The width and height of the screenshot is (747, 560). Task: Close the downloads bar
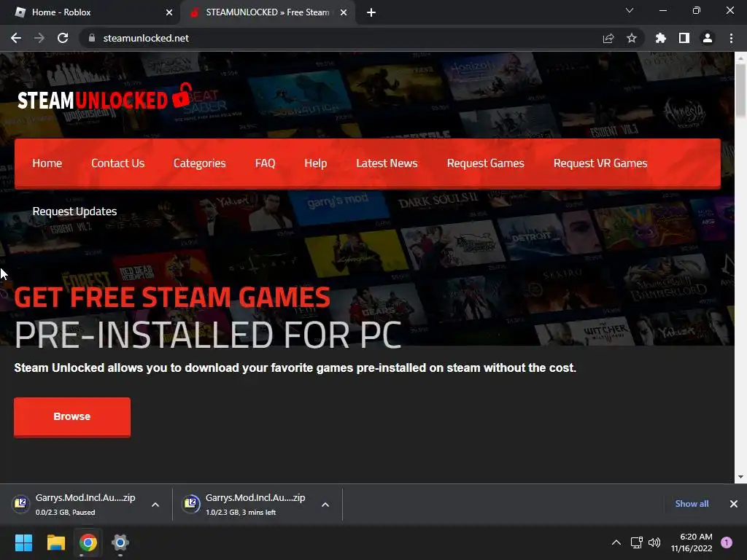734,504
